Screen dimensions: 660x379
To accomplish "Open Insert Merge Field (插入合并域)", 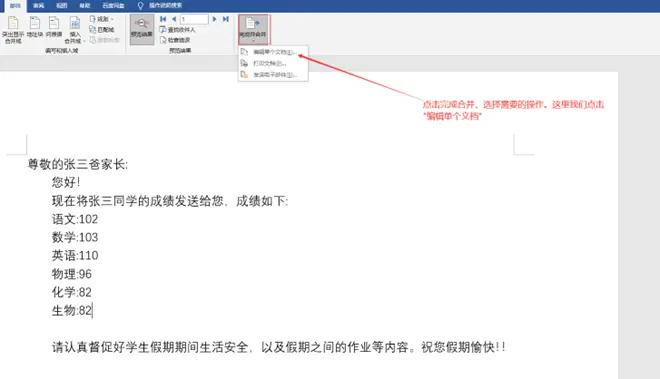I will [x=75, y=30].
